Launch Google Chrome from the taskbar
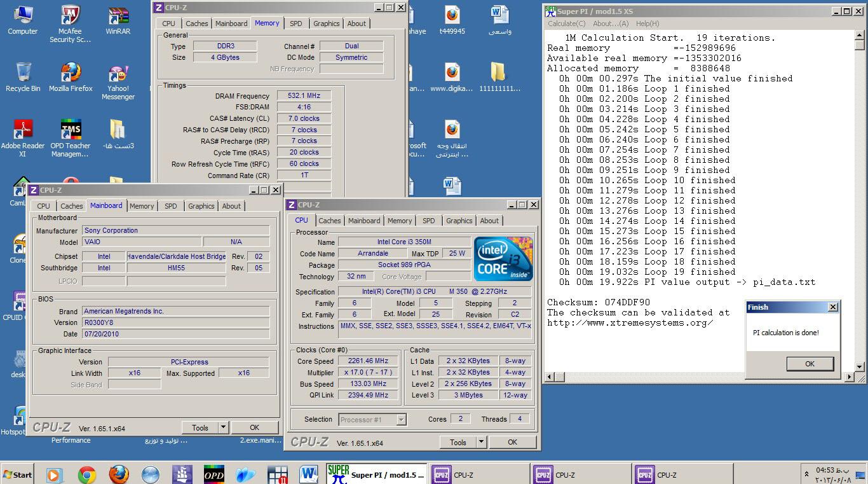 coord(86,474)
